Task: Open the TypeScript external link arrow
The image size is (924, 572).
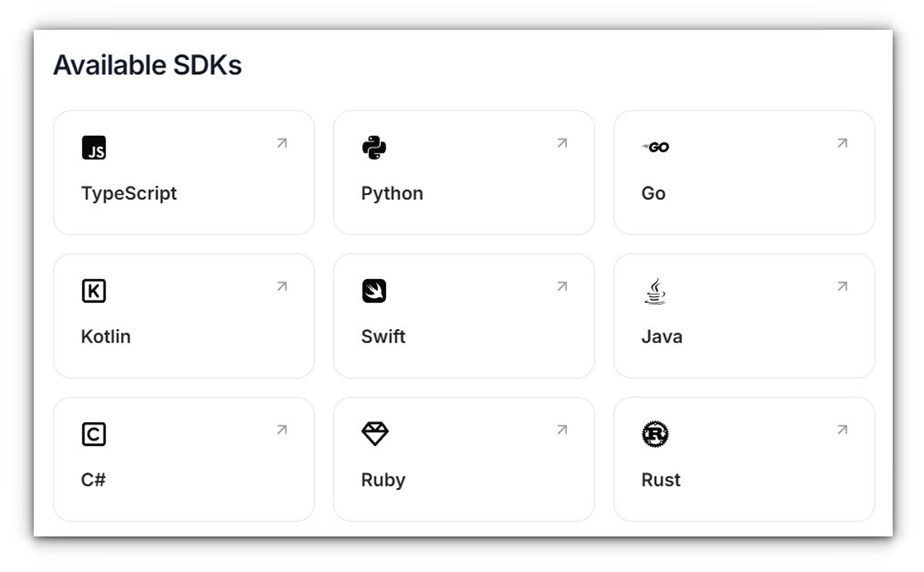Action: [282, 143]
